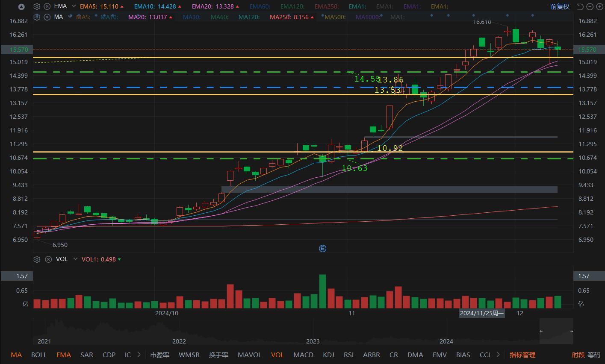
Task: Click the right handle arrow on the range navigator
Action: (572, 331)
